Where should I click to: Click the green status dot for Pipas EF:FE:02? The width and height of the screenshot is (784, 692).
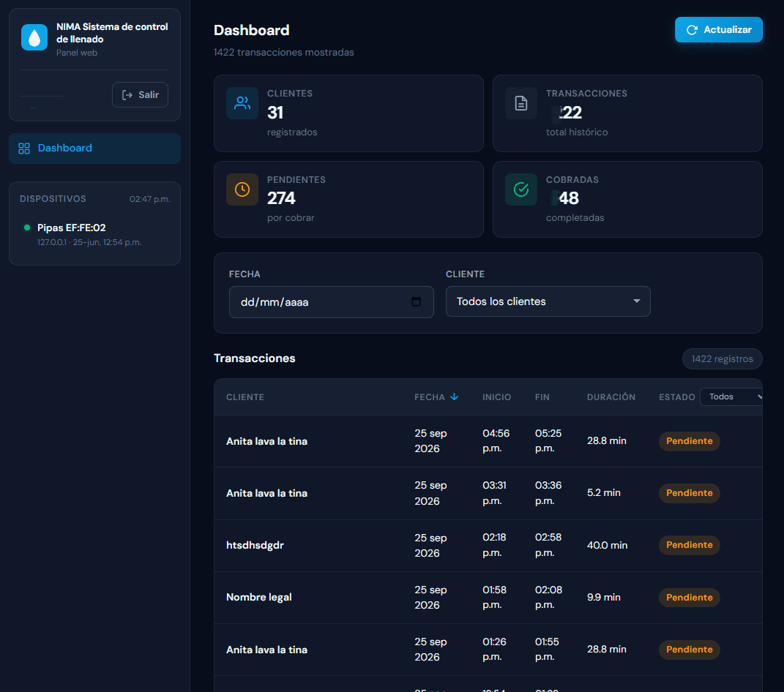tap(27, 227)
